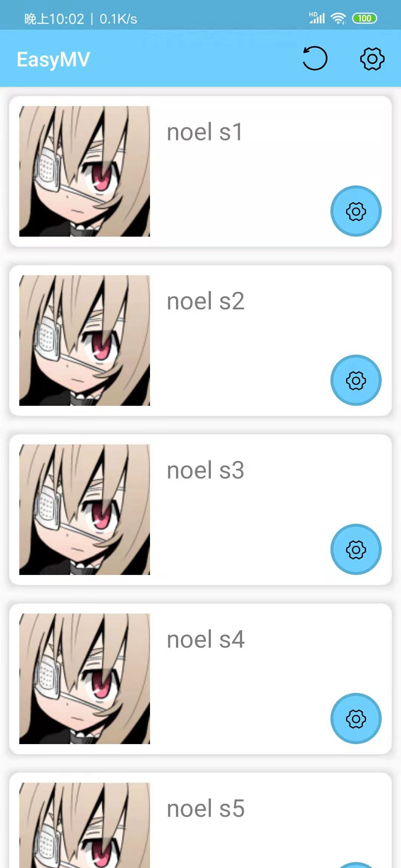The height and width of the screenshot is (868, 401).
Task: Tap the HD signal strength icon
Action: [x=317, y=18]
